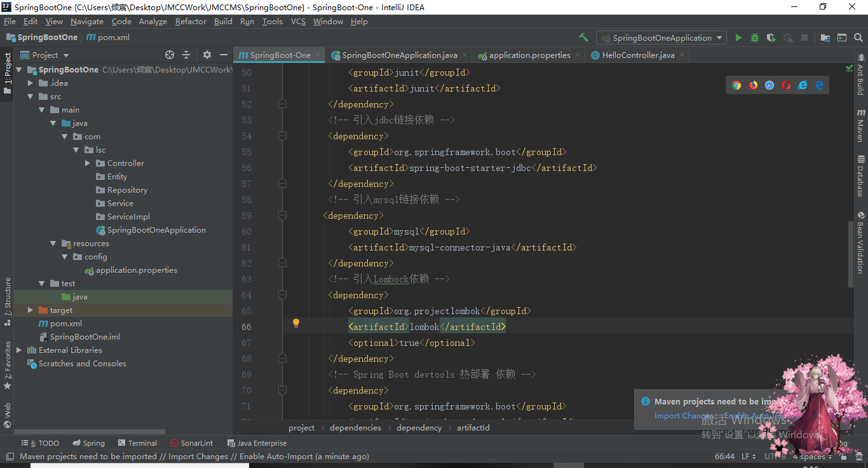
Task: Open pom.xml preview in Internet Explorer
Action: point(803,85)
